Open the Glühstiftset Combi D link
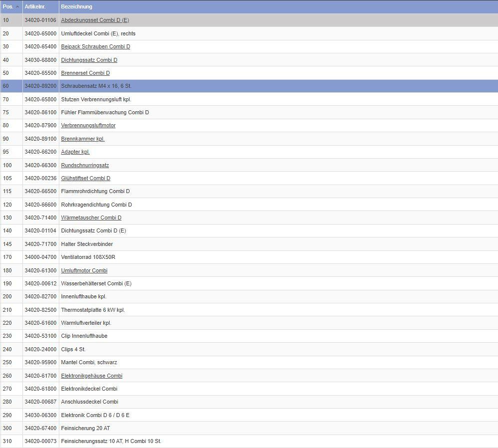Viewport: 498px width, 448px height. [x=86, y=178]
